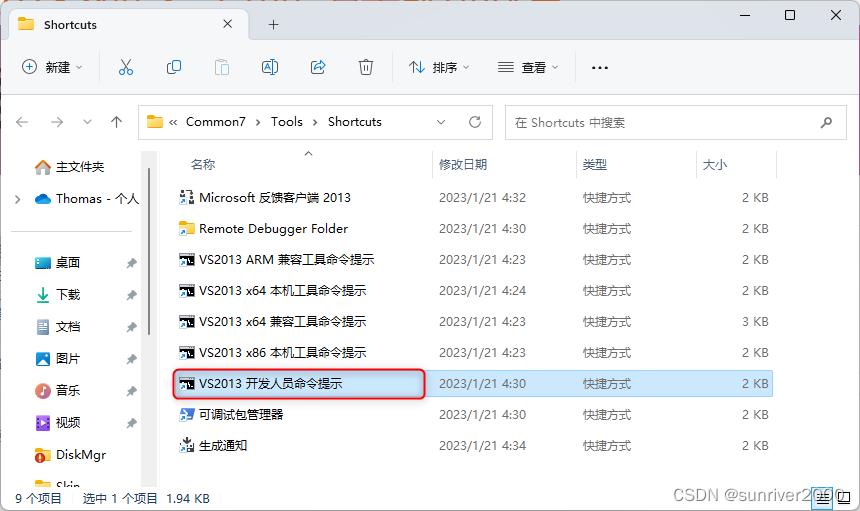The image size is (860, 511).
Task: Add a new tab with plus button
Action: click(x=273, y=25)
